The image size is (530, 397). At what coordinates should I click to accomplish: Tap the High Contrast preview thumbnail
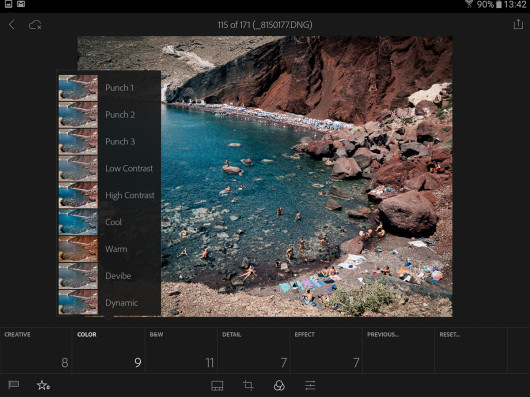[x=78, y=195]
